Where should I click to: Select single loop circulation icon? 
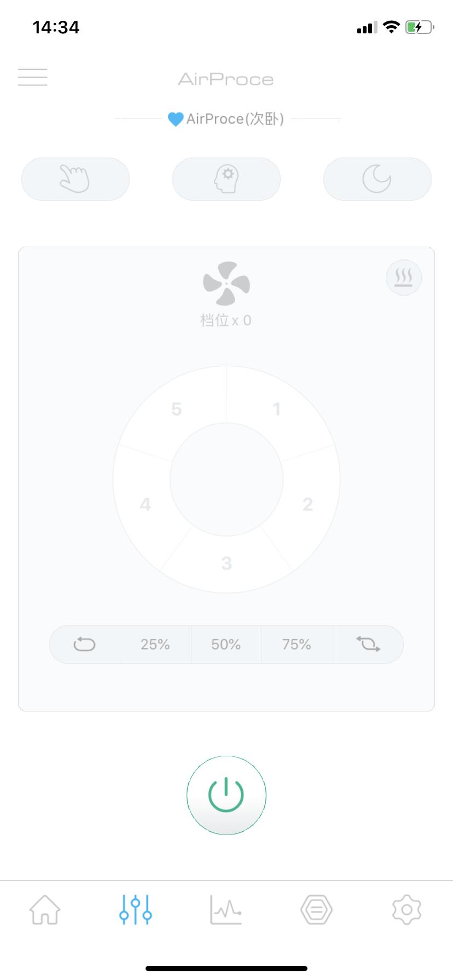tap(84, 644)
